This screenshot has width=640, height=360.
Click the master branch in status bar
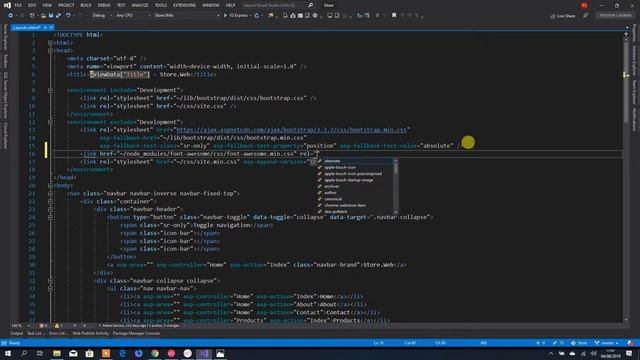(x=607, y=343)
